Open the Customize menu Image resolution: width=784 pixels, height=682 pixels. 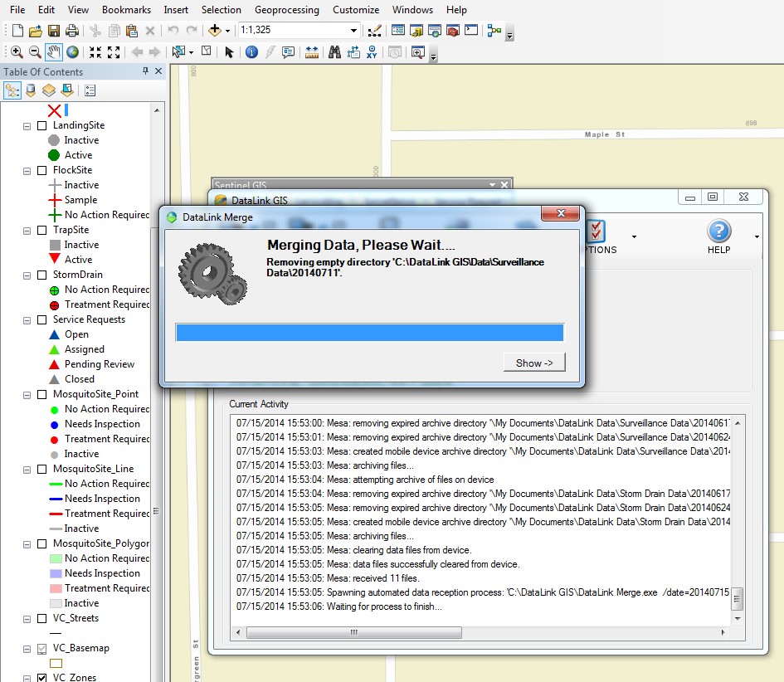point(356,9)
